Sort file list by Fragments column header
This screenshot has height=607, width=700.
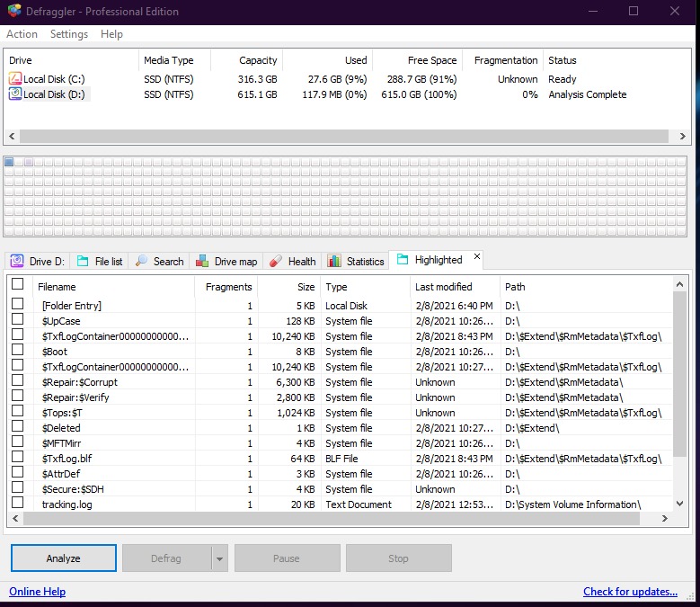click(226, 287)
